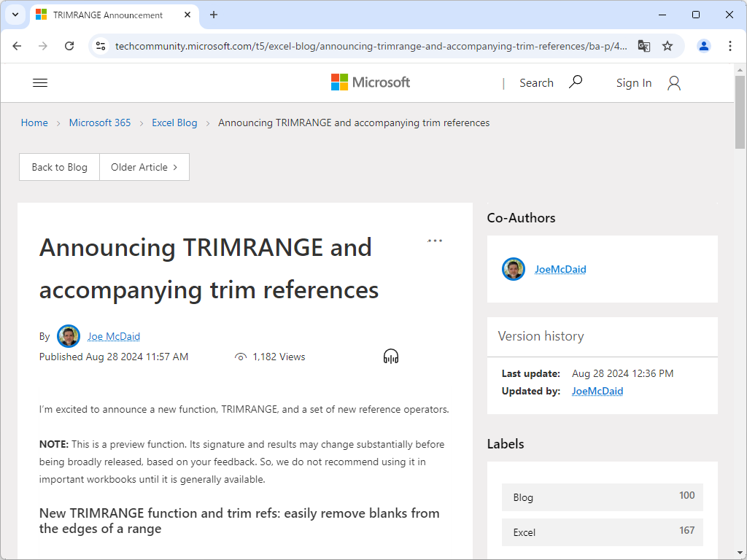Click the browser forward arrow

[x=43, y=46]
